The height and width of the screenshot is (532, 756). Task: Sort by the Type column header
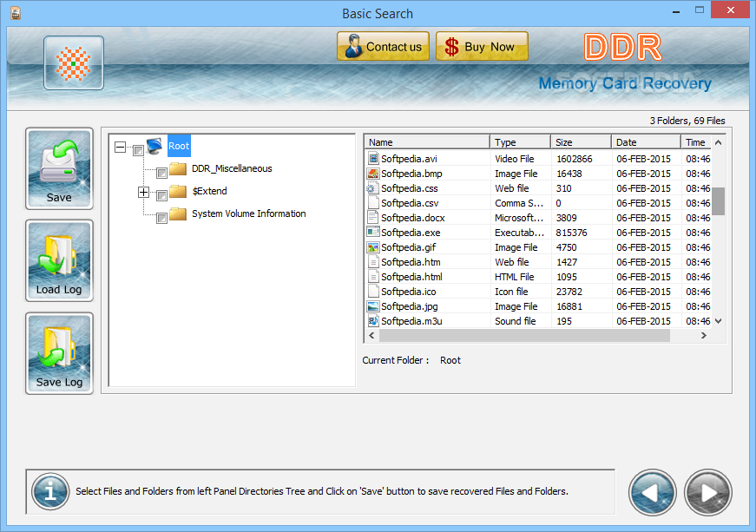click(520, 142)
